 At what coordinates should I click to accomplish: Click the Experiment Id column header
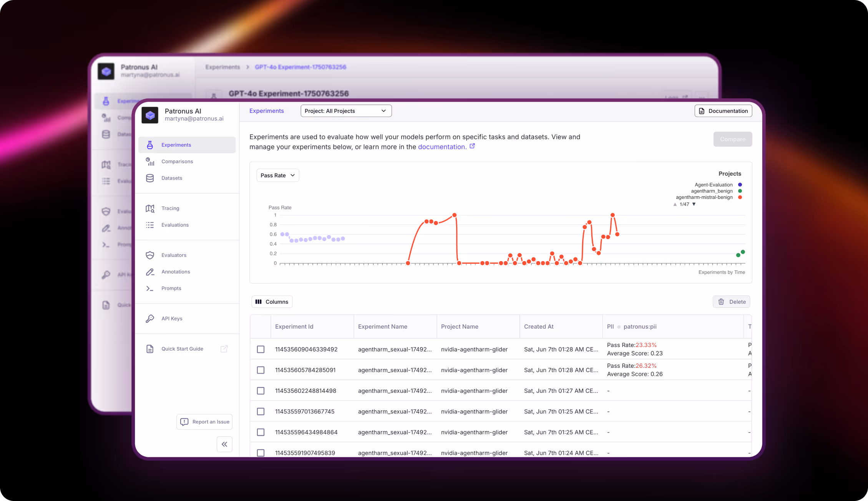click(x=312, y=327)
